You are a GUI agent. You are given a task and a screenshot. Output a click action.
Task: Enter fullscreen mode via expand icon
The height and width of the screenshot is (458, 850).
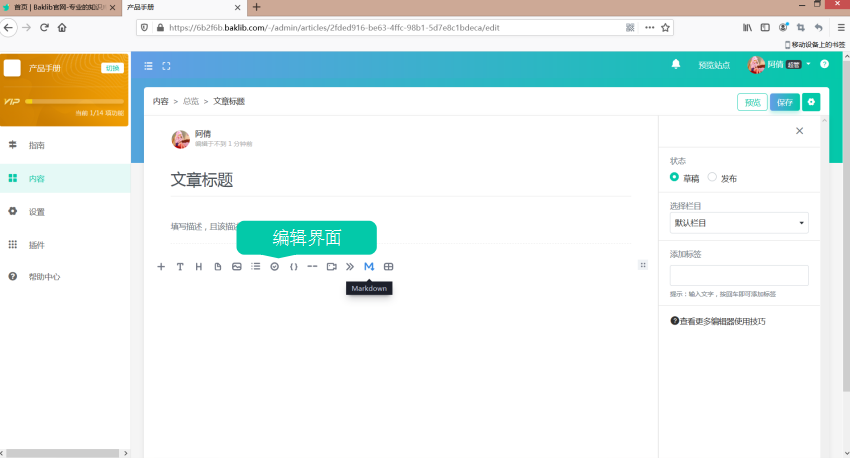[x=166, y=66]
